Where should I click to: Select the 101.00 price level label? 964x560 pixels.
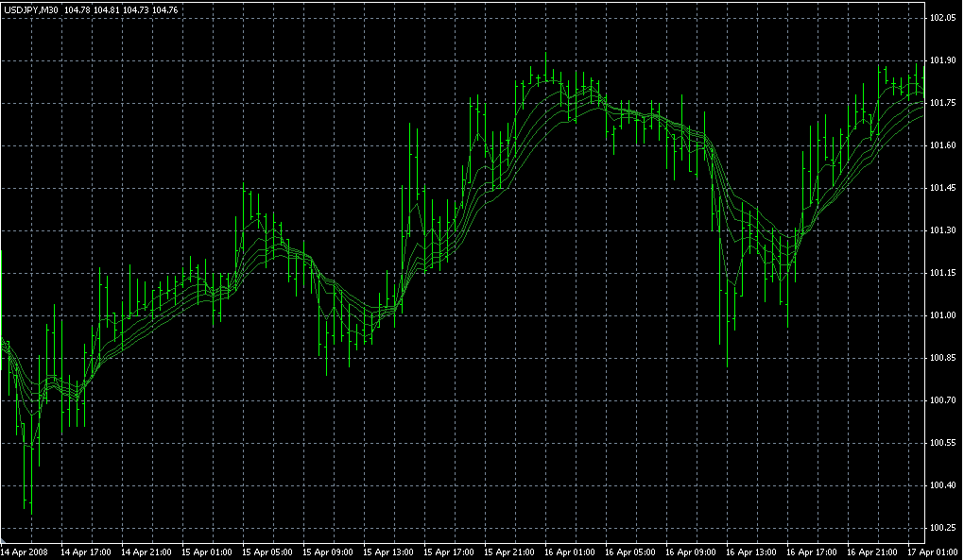(x=943, y=315)
